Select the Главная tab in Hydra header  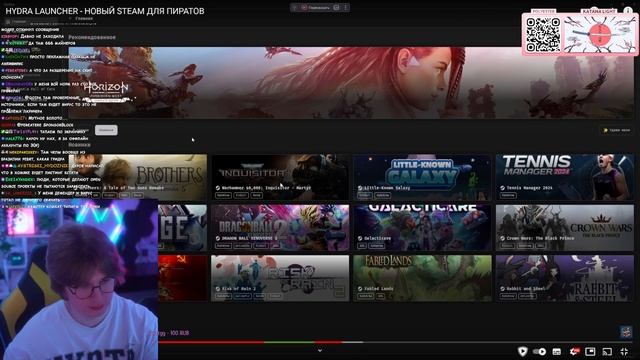pyautogui.click(x=84, y=18)
